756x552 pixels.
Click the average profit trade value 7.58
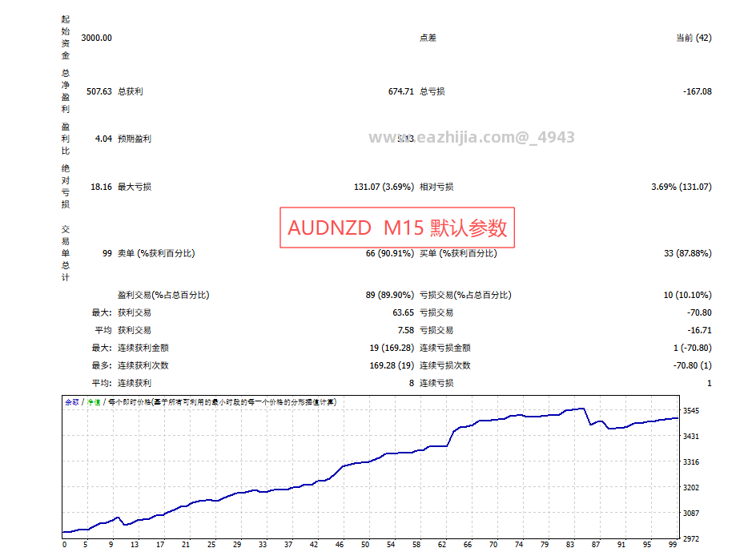(405, 330)
